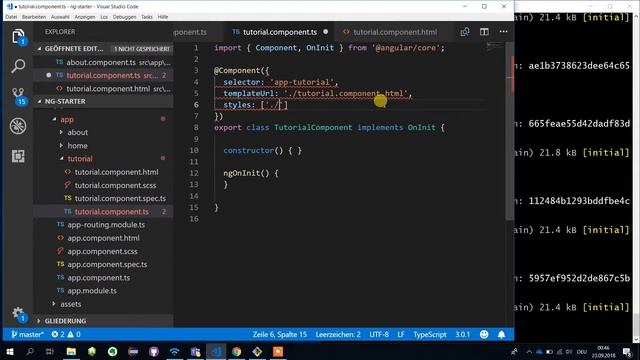
Task: Open the Windows Start menu
Action: click(x=10, y=351)
